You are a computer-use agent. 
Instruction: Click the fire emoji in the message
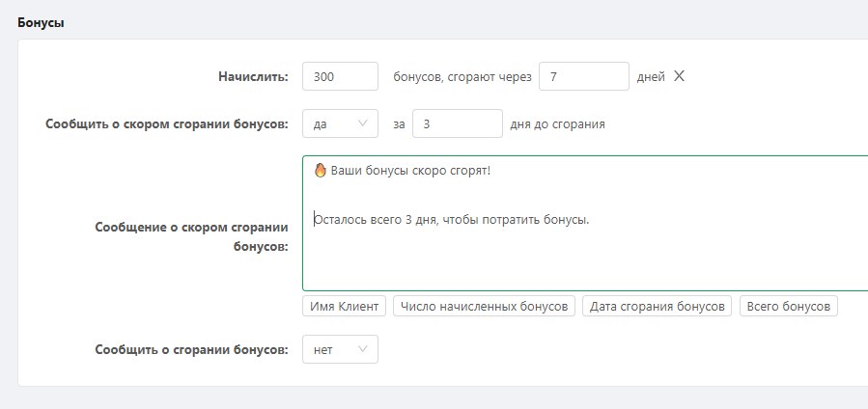tap(320, 170)
